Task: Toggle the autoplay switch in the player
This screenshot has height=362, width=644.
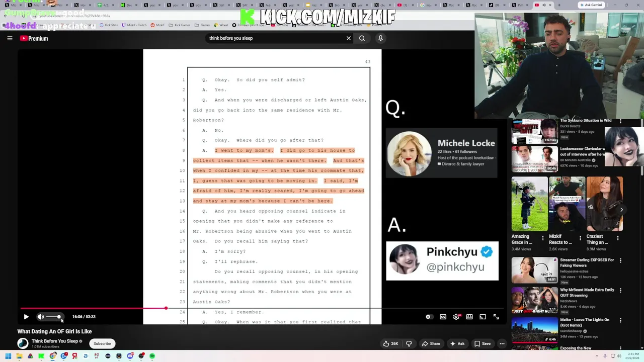Action: [429, 317]
